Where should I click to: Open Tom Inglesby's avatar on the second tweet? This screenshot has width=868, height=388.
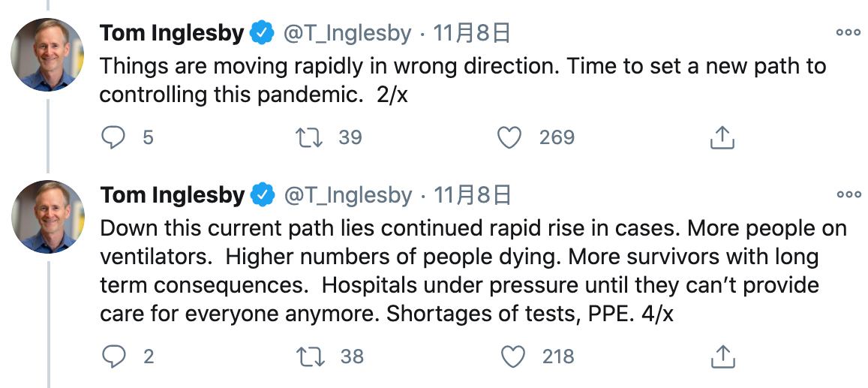(x=48, y=217)
